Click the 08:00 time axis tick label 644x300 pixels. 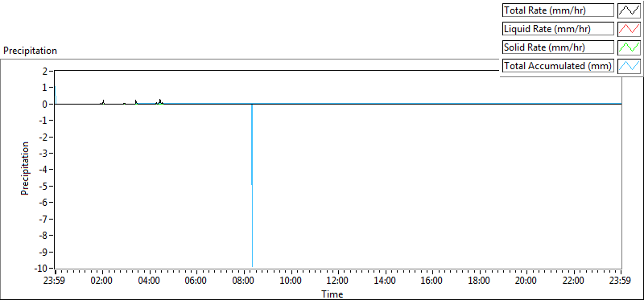click(243, 282)
